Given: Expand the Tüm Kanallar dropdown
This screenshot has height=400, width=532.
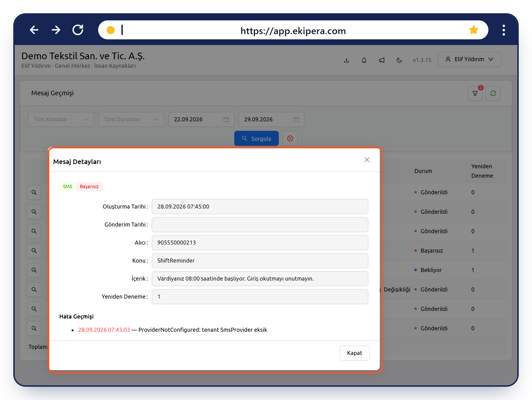Looking at the screenshot, I should [61, 119].
